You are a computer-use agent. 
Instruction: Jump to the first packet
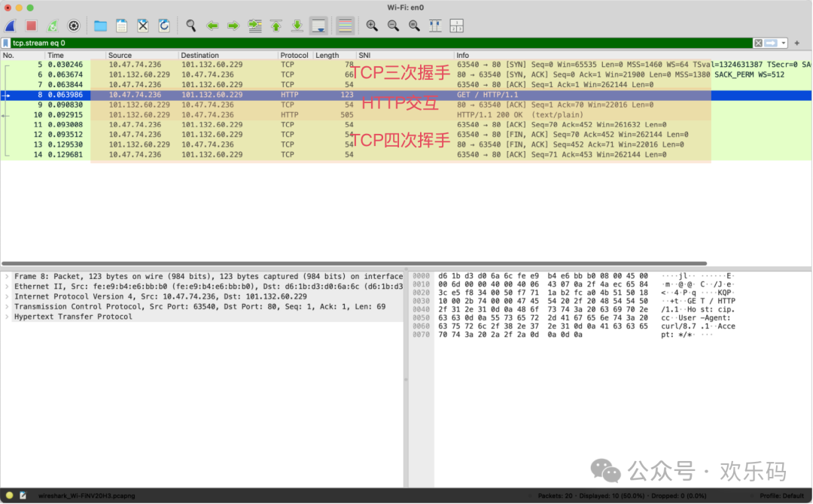[276, 26]
